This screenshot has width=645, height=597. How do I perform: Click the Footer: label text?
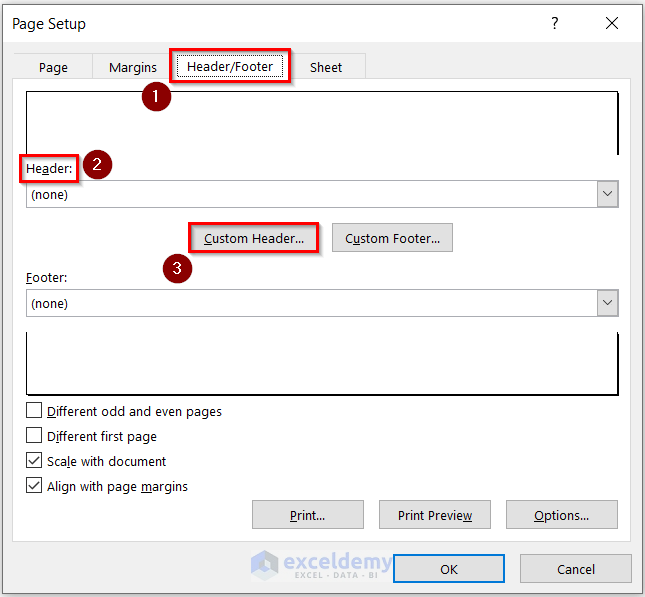[x=46, y=278]
